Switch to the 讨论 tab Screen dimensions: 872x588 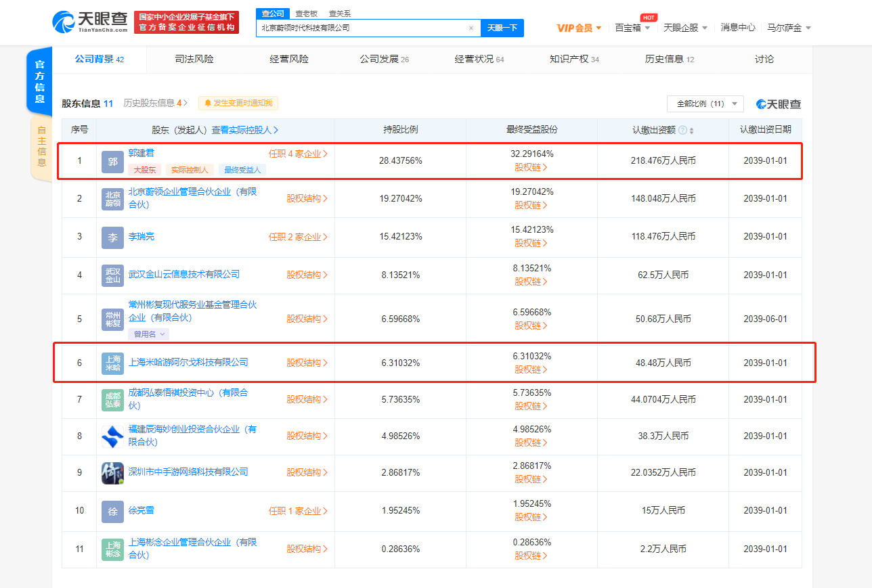coord(764,60)
